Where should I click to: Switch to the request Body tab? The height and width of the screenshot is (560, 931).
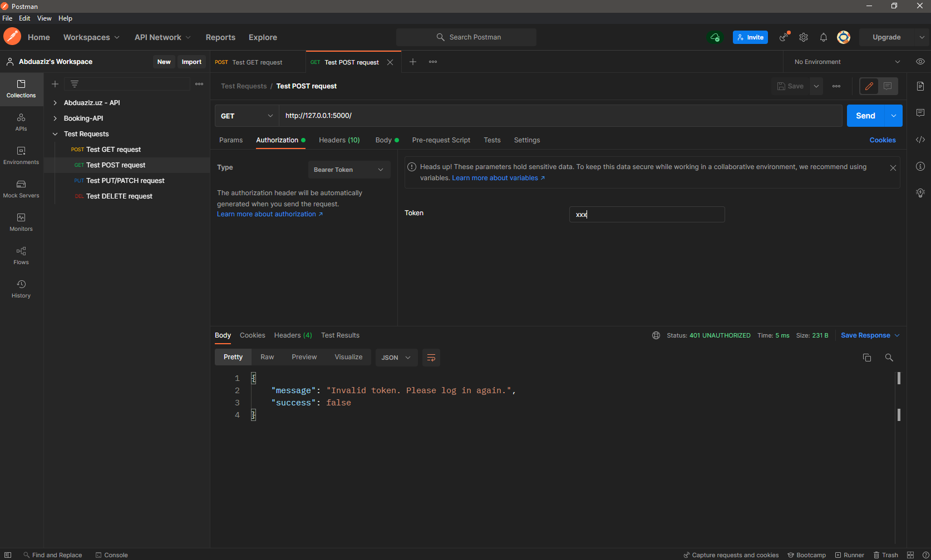point(387,140)
